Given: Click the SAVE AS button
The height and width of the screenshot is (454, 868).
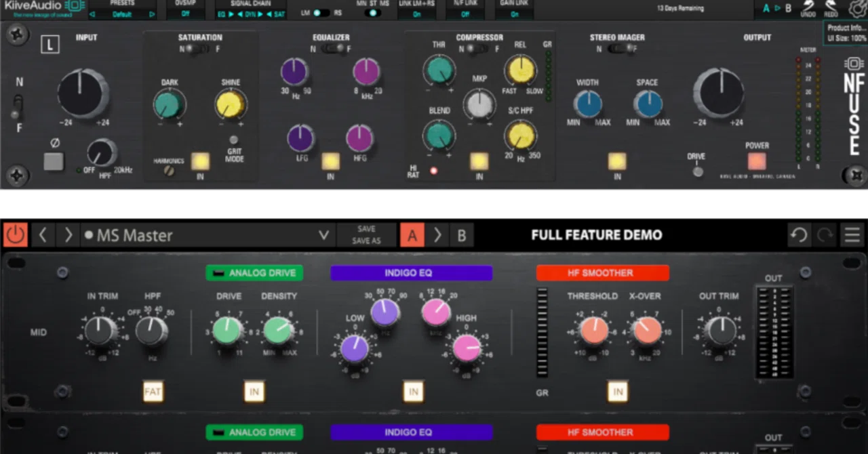Looking at the screenshot, I should point(366,241).
